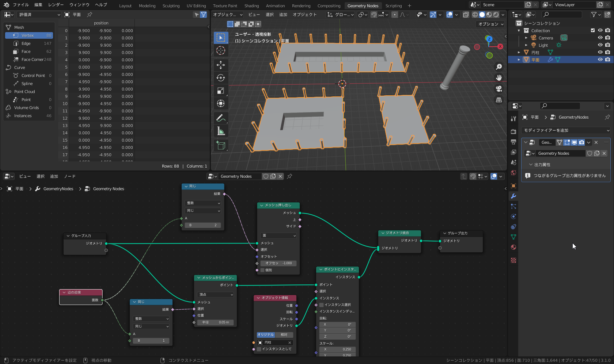The width and height of the screenshot is (614, 364).
Task: Select the Measure tool
Action: pyautogui.click(x=221, y=131)
